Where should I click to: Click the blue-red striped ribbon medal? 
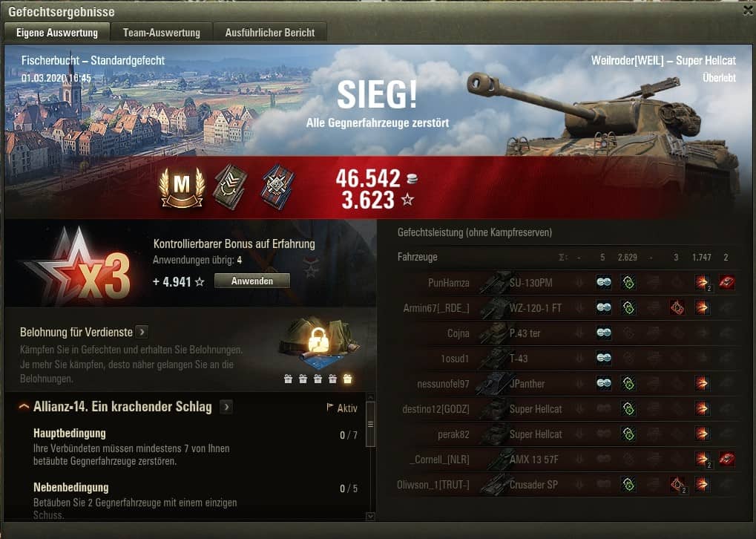(x=277, y=187)
